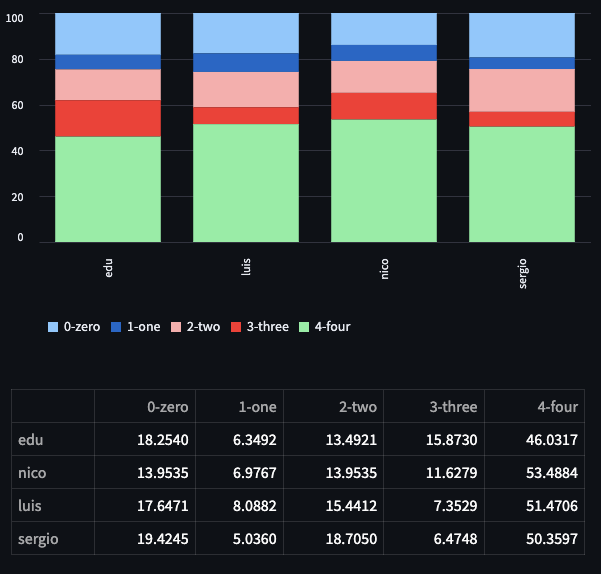Toggle the 4-four legend label

tap(332, 327)
